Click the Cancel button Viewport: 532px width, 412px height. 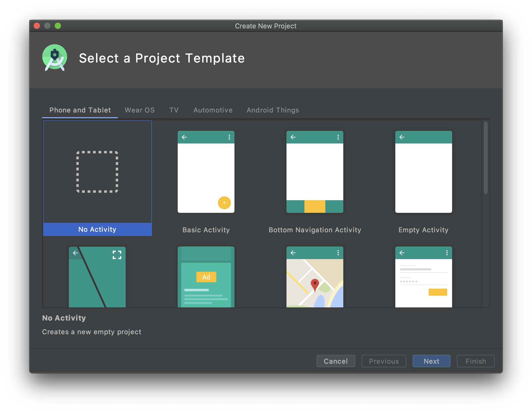click(x=336, y=361)
